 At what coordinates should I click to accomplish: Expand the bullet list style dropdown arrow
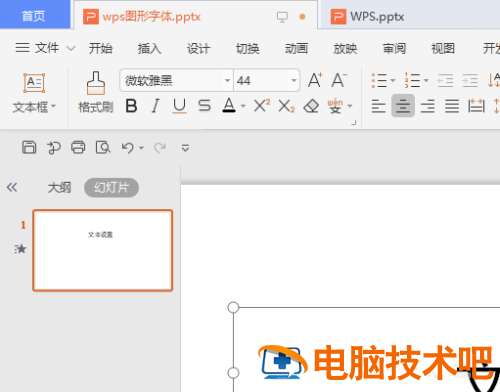click(392, 80)
